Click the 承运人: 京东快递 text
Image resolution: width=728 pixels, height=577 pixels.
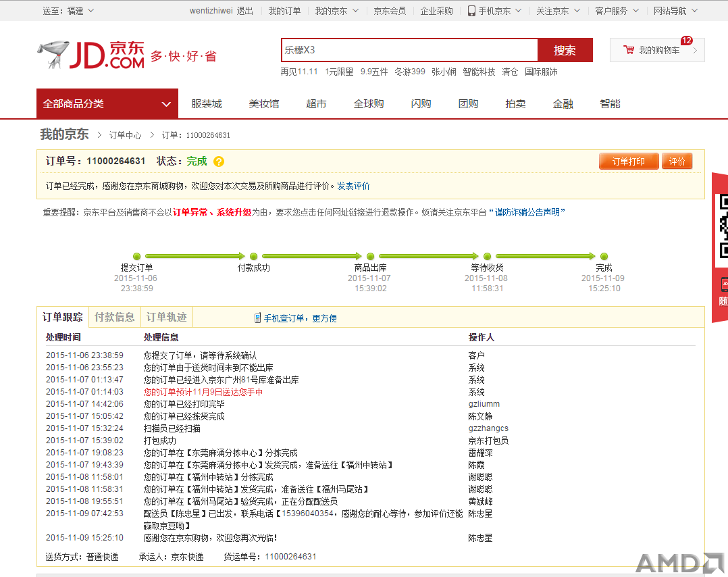[x=171, y=557]
